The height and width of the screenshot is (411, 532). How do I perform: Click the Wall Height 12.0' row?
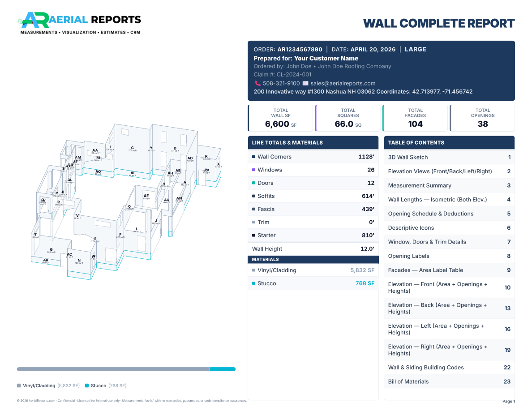[313, 248]
